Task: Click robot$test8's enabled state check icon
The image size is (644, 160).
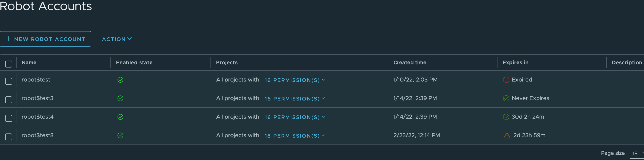Action: click(x=121, y=135)
